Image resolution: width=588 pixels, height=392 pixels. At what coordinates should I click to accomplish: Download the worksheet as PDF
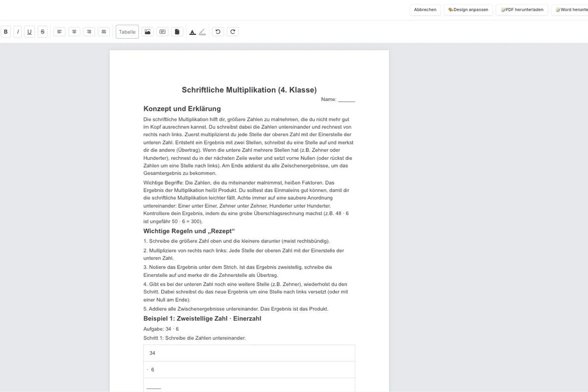522,10
